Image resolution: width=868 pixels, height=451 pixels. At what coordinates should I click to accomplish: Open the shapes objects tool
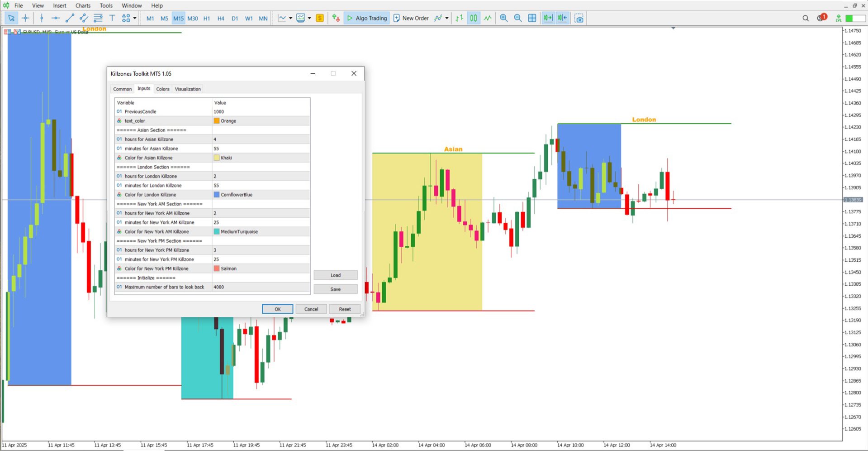click(x=126, y=18)
